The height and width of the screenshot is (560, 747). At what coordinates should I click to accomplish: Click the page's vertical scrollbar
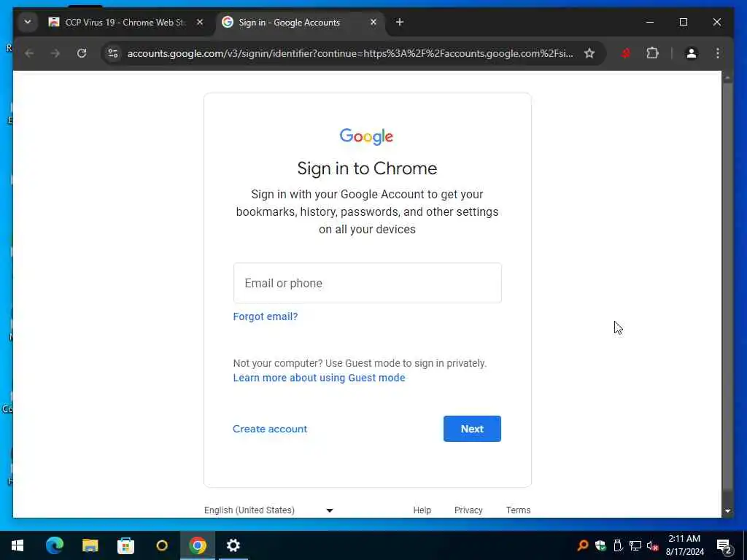pyautogui.click(x=727, y=294)
